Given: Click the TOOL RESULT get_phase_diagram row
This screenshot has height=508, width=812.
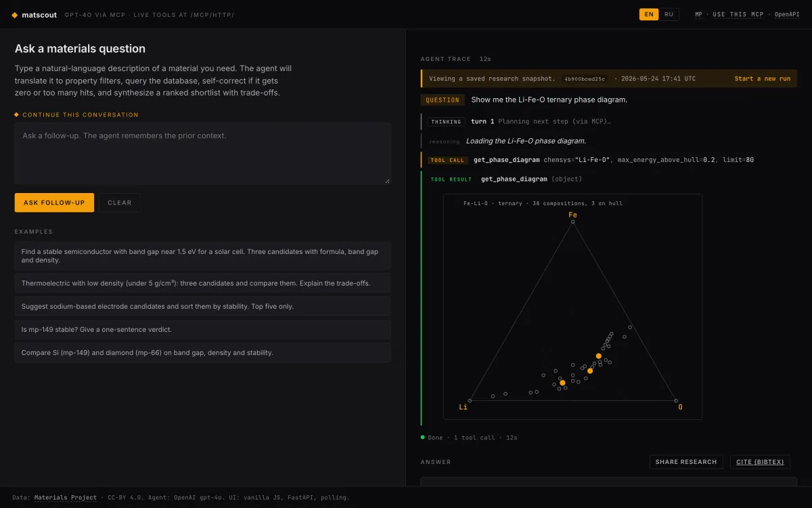Looking at the screenshot, I should [x=609, y=179].
